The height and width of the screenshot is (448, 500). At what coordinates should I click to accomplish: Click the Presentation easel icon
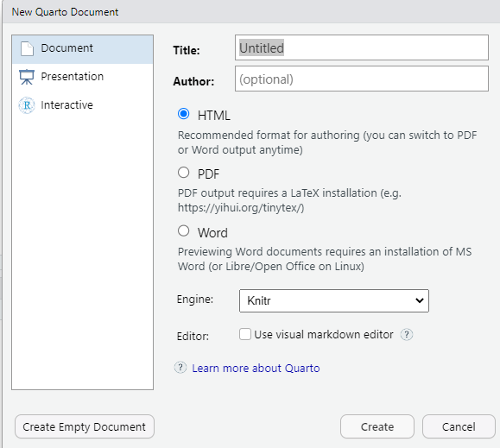(27, 77)
